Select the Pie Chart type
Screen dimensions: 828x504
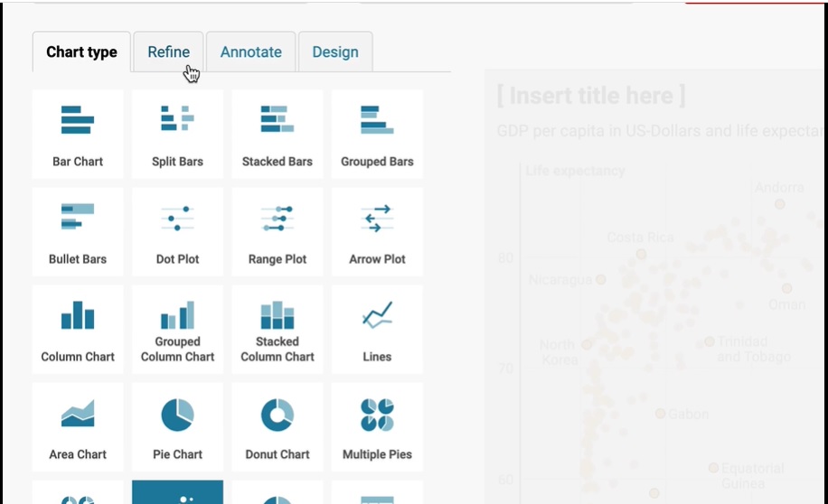[177, 426]
